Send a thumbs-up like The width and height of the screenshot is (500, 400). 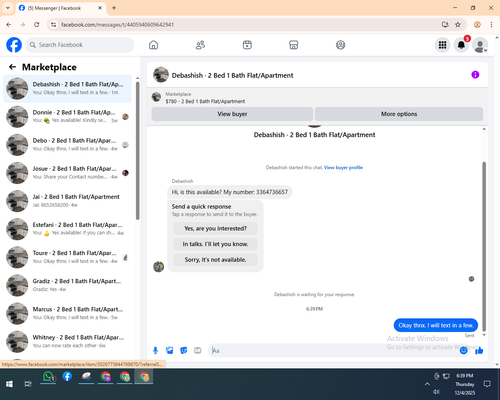pyautogui.click(x=479, y=350)
